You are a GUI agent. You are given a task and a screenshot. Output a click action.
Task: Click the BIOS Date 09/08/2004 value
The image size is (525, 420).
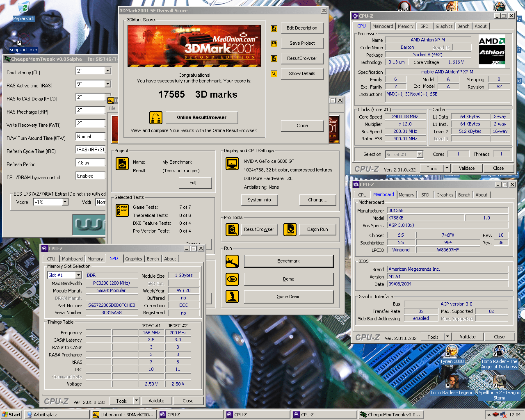(447, 284)
